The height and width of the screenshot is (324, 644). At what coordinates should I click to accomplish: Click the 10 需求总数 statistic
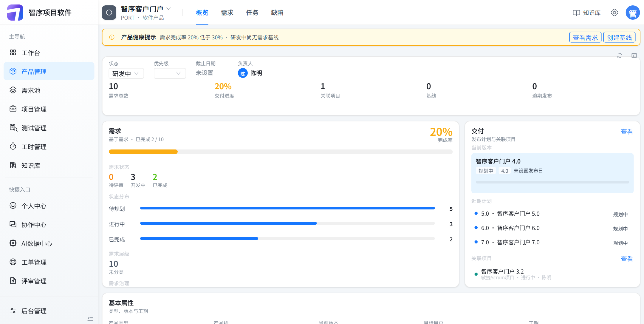click(118, 90)
